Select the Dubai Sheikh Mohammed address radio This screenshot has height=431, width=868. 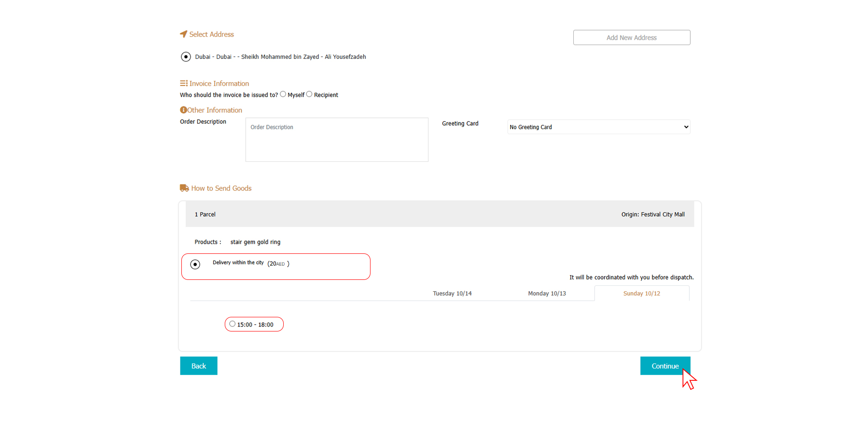(186, 57)
